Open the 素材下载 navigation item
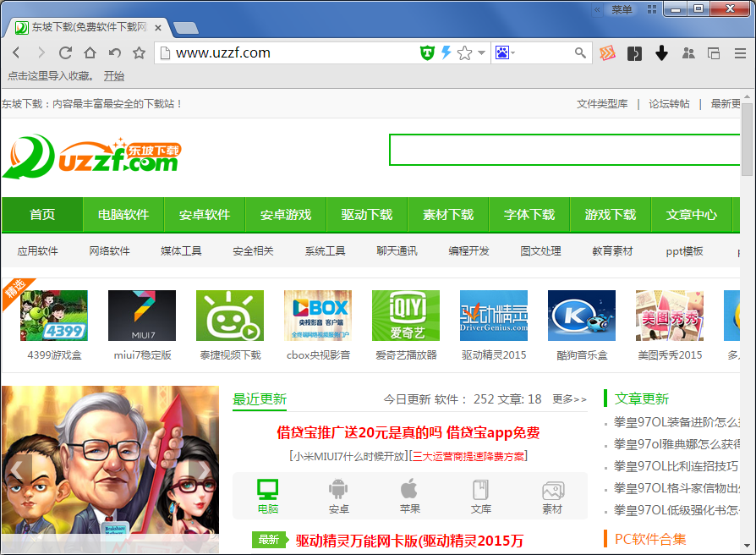 point(448,215)
